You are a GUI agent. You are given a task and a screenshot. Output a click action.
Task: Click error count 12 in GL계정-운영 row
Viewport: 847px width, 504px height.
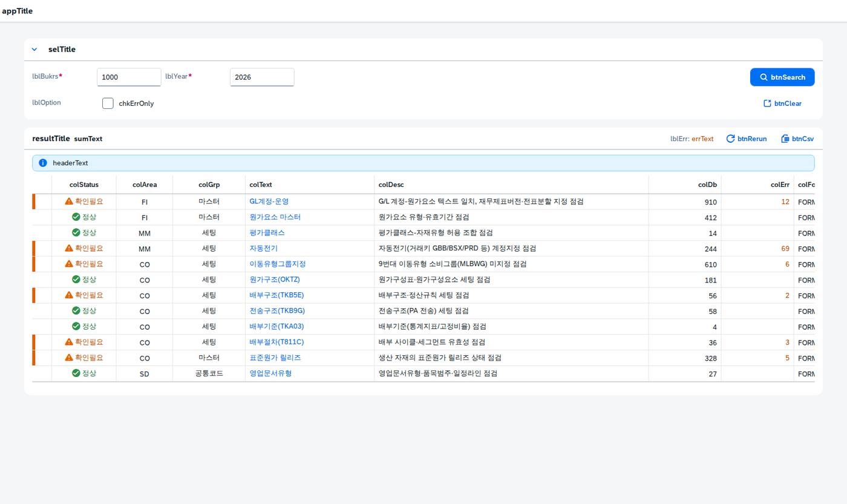[785, 202]
